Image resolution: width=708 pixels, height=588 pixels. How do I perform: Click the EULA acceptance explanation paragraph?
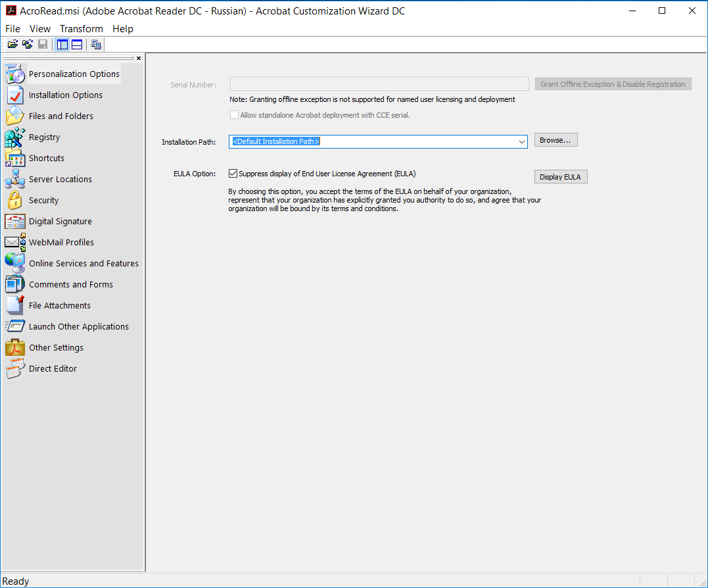pos(385,200)
